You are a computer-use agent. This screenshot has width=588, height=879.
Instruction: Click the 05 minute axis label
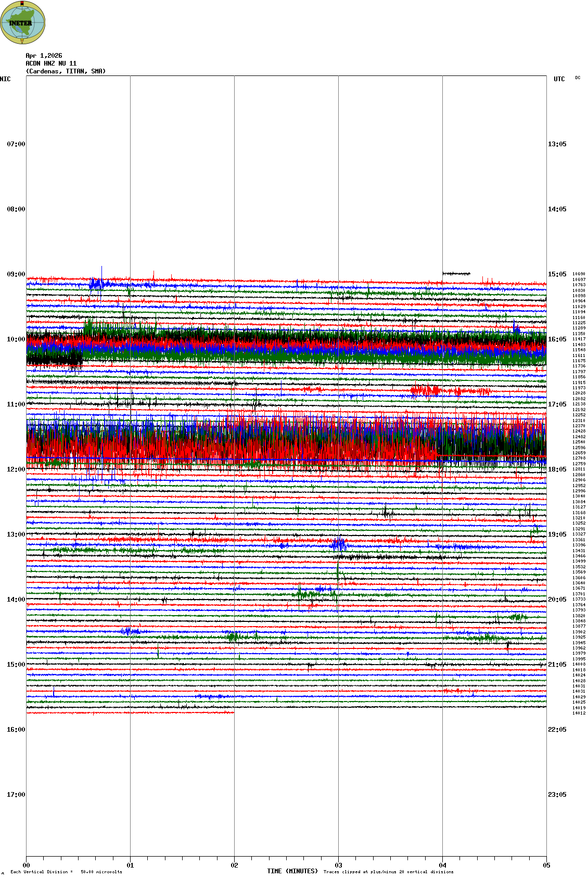(x=546, y=865)
